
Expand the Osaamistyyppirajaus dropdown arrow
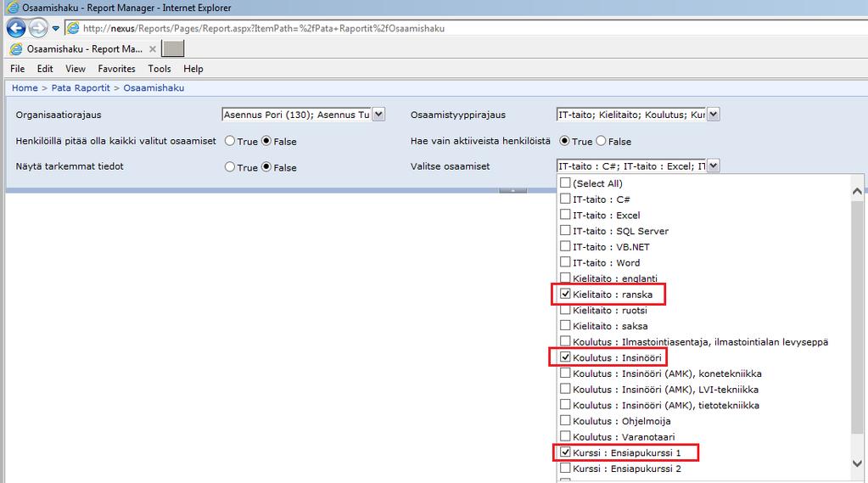coord(714,115)
